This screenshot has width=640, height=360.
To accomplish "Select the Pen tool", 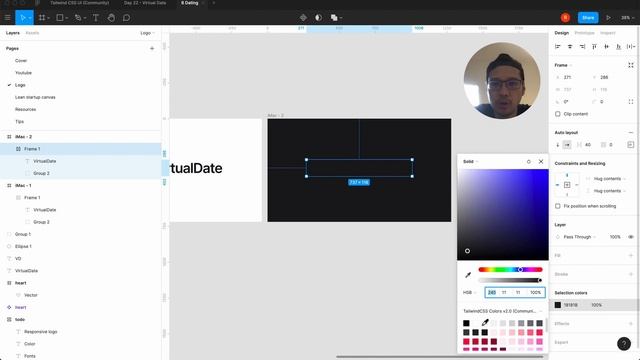I will pyautogui.click(x=78, y=18).
